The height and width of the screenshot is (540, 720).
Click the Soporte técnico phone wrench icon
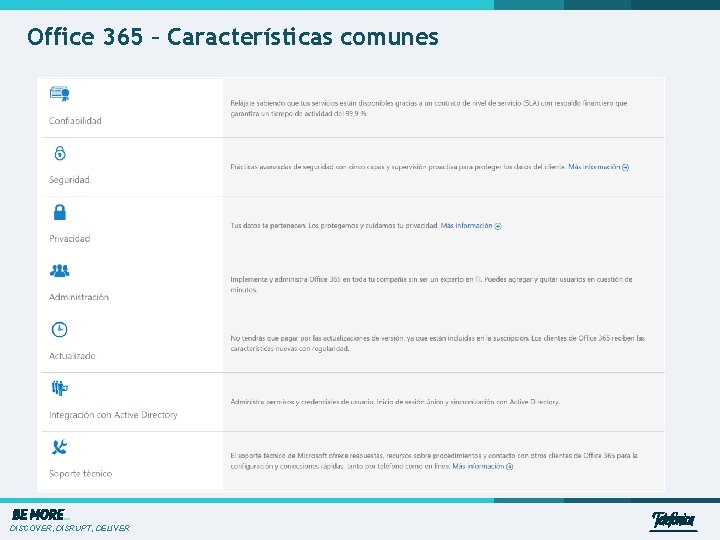(x=60, y=447)
